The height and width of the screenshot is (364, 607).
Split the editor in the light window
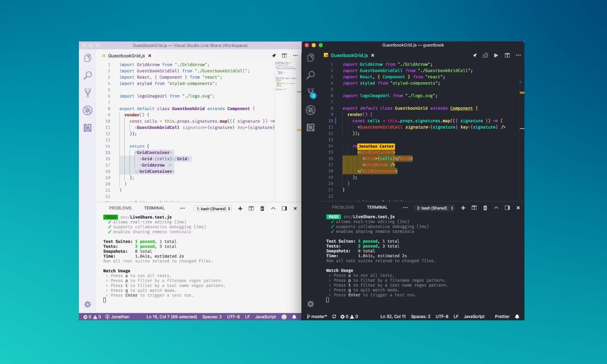tap(284, 56)
